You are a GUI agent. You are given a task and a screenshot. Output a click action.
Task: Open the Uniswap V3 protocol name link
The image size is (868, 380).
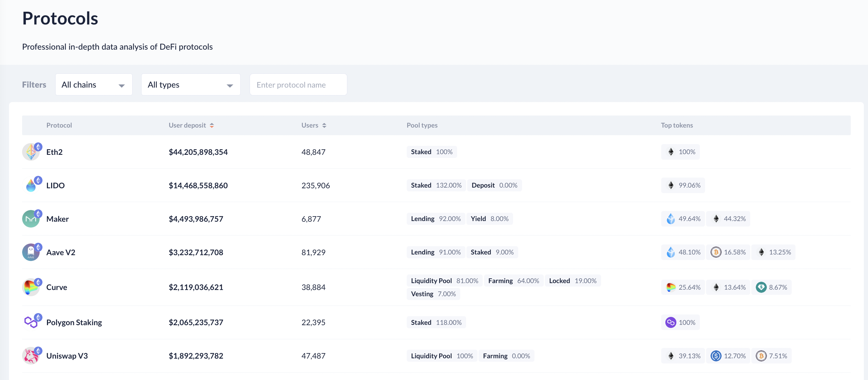pos(67,356)
